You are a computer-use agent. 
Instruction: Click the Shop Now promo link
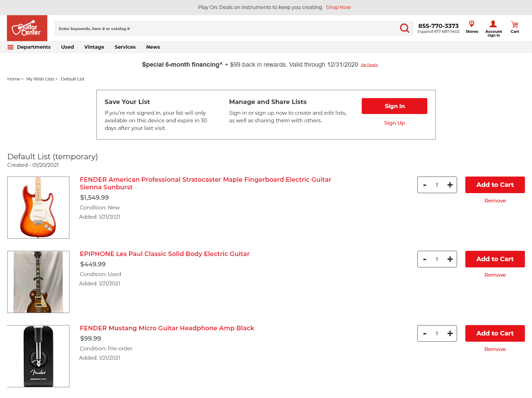click(x=338, y=7)
